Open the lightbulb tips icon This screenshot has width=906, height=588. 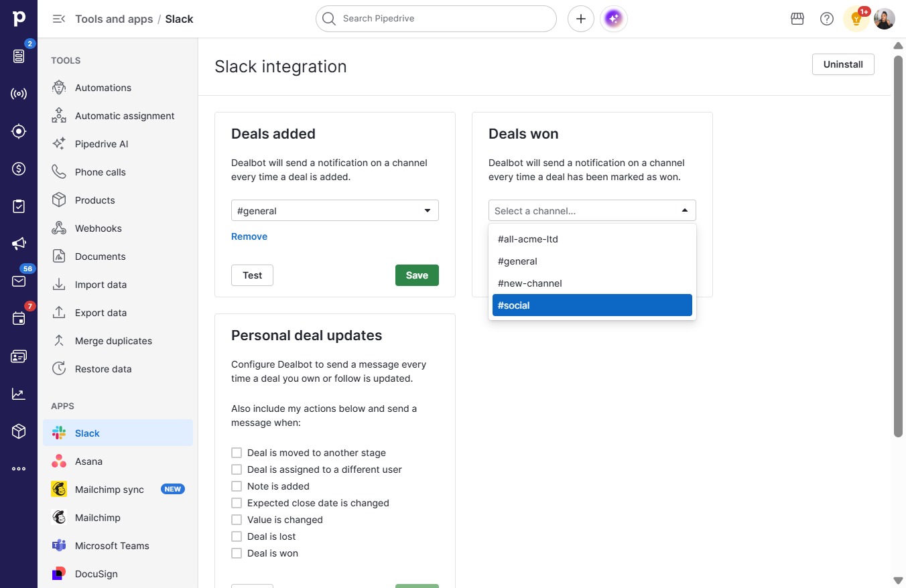click(856, 19)
